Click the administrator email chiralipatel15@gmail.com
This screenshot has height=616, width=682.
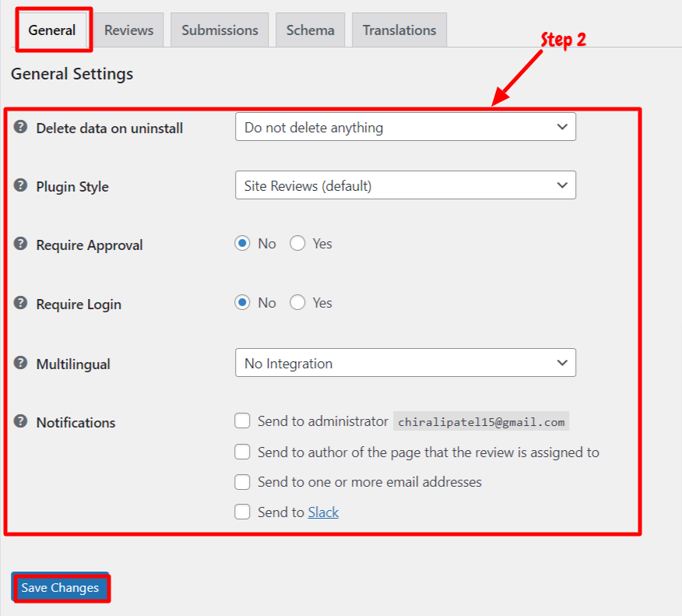tap(481, 421)
